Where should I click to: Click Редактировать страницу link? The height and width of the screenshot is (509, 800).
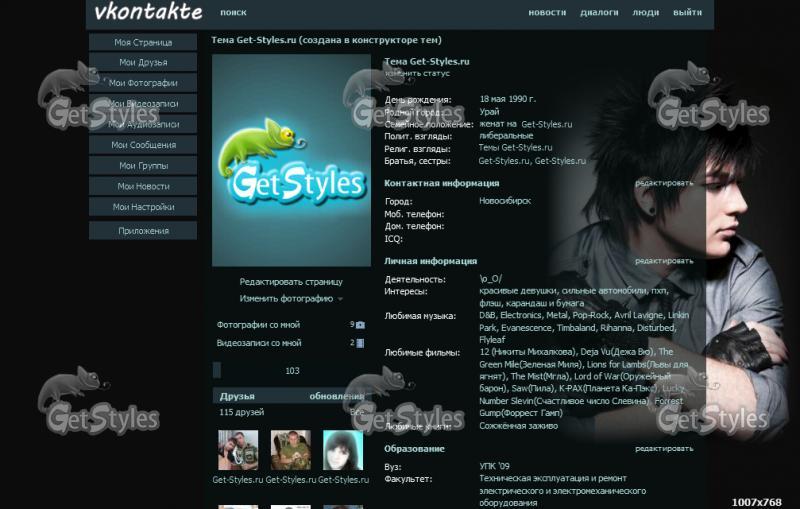pos(291,282)
